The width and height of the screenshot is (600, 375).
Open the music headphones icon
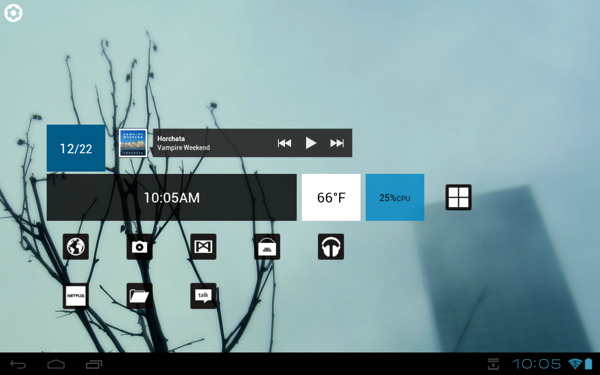point(331,247)
